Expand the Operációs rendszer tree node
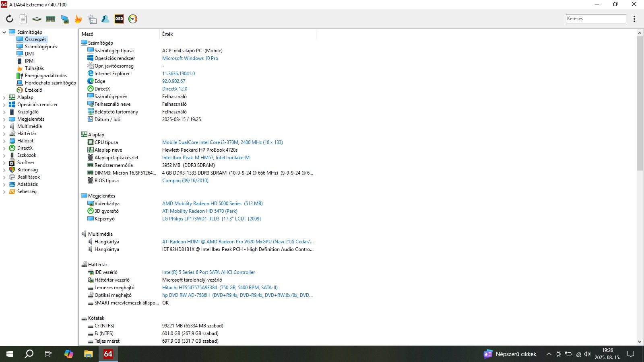 pyautogui.click(x=4, y=105)
